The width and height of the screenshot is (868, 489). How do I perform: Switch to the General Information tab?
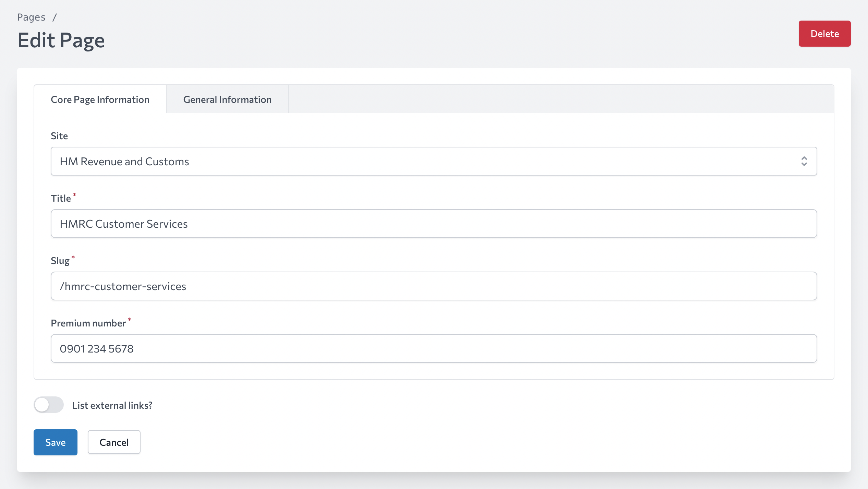pos(227,99)
